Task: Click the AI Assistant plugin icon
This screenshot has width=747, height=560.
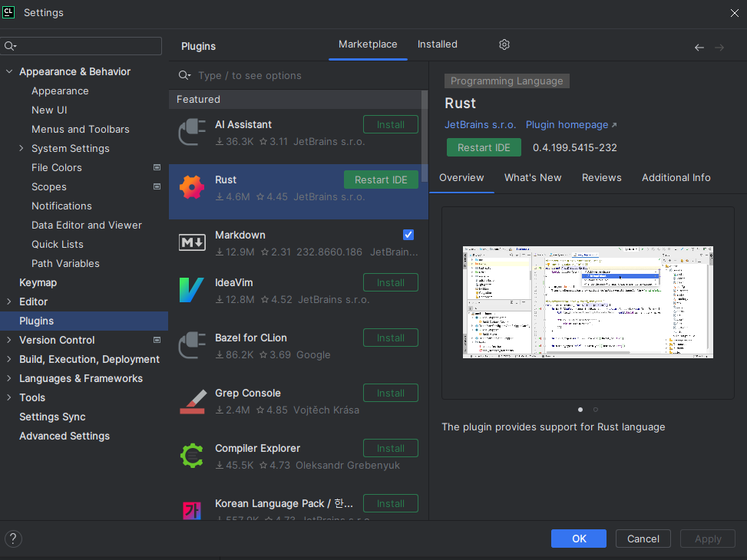Action: 192,132
